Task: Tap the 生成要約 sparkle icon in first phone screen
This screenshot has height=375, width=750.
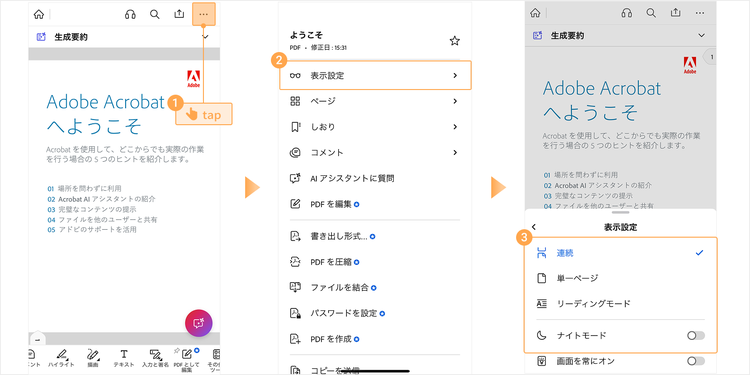Action: click(x=41, y=37)
